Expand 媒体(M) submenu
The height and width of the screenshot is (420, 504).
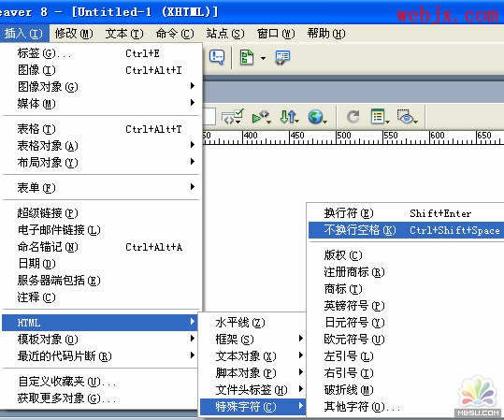click(101, 103)
